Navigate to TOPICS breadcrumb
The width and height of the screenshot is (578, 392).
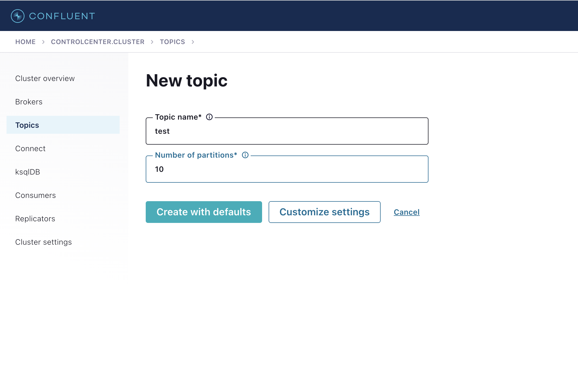[x=172, y=42]
